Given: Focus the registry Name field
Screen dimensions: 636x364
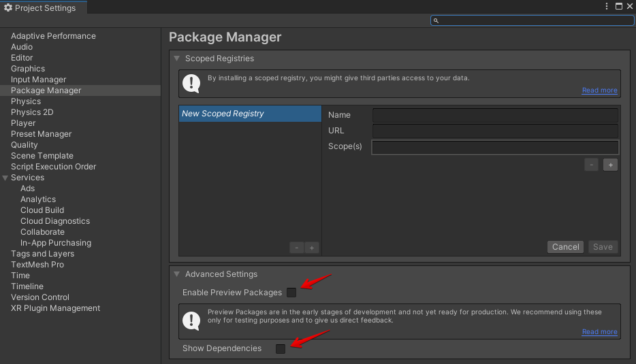Looking at the screenshot, I should 495,115.
